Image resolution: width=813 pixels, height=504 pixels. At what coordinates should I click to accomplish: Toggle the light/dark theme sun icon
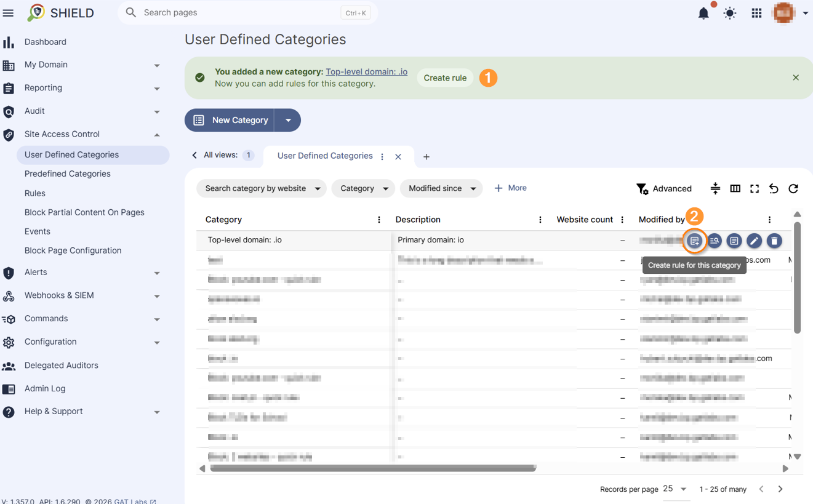click(730, 13)
